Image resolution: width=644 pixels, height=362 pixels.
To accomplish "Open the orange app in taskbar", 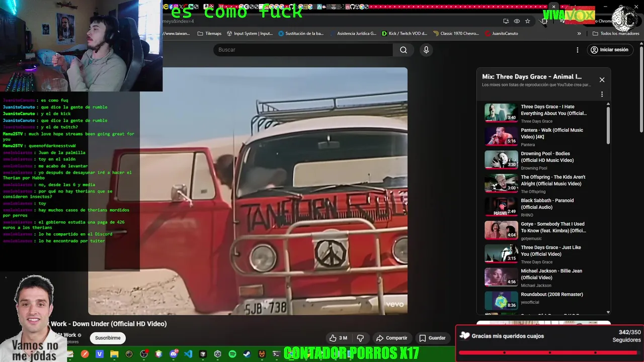I will (85, 354).
